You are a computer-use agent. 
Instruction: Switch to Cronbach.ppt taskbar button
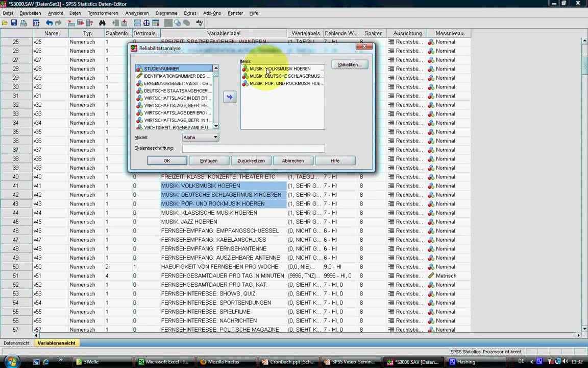288,362
